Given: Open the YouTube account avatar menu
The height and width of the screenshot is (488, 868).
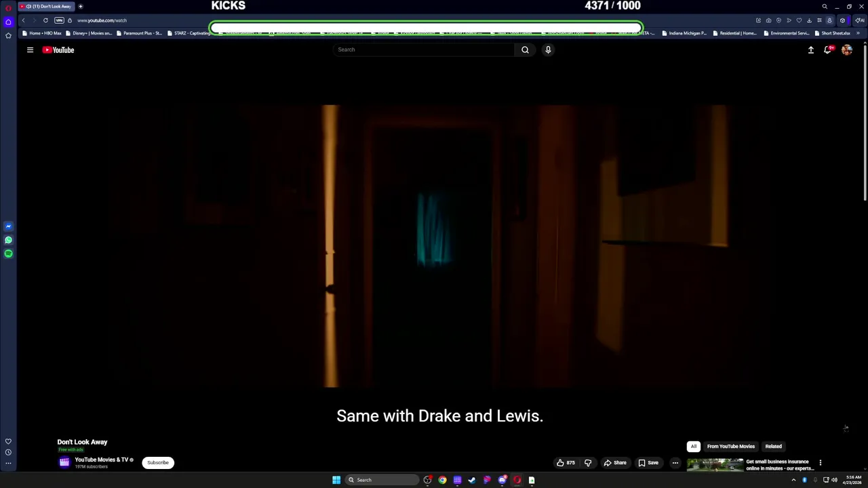Looking at the screenshot, I should [847, 49].
